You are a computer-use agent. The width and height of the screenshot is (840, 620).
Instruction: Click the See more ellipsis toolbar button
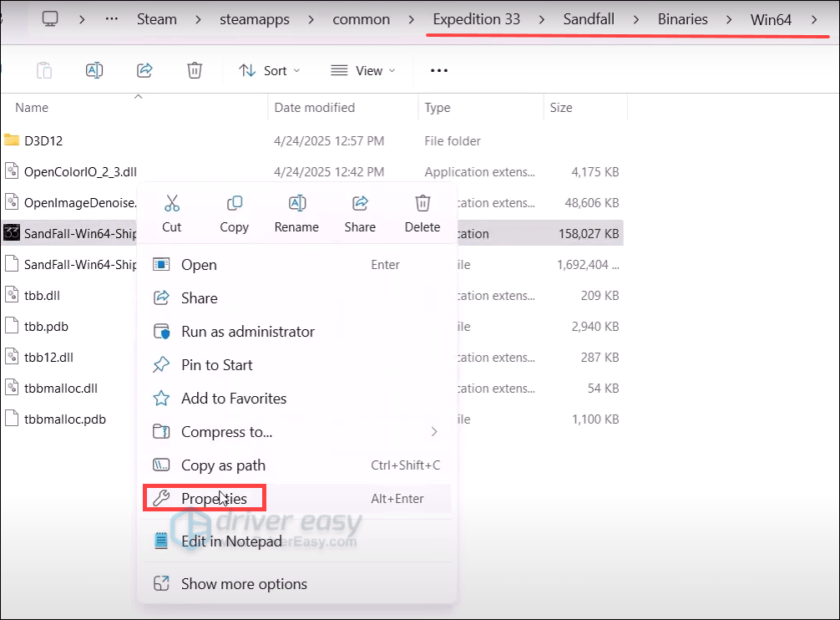439,71
